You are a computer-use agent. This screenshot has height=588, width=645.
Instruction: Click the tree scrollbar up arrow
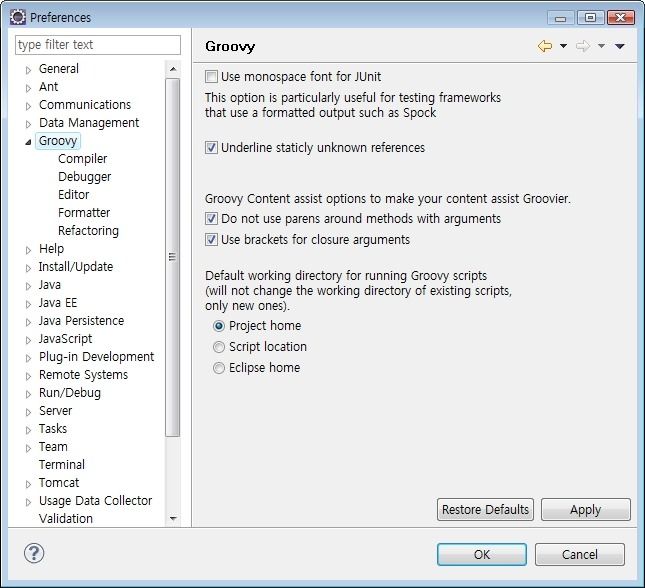pos(173,69)
